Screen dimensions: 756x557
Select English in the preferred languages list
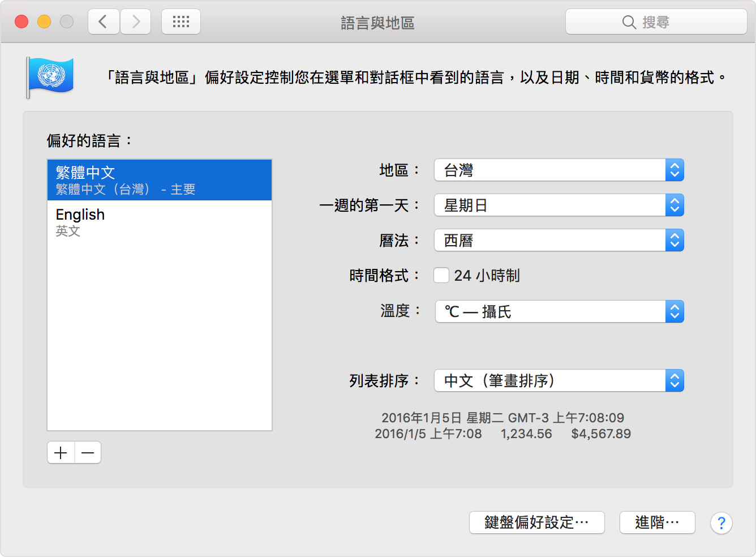click(160, 222)
